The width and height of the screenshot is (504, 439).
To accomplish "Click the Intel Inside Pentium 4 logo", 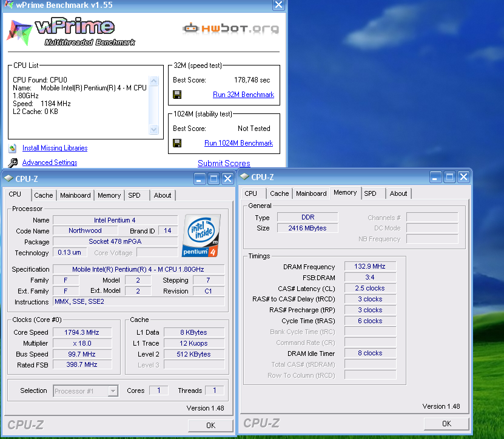I will tap(201, 236).
